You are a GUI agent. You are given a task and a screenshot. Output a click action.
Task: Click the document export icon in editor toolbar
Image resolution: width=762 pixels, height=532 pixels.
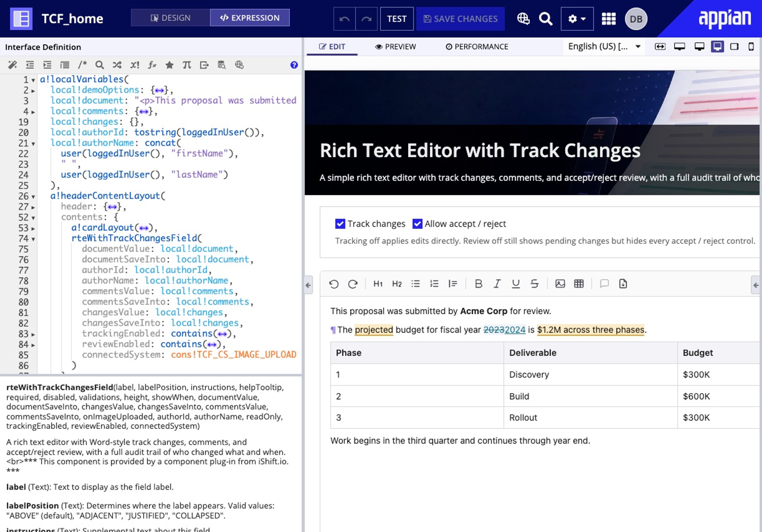pyautogui.click(x=623, y=284)
